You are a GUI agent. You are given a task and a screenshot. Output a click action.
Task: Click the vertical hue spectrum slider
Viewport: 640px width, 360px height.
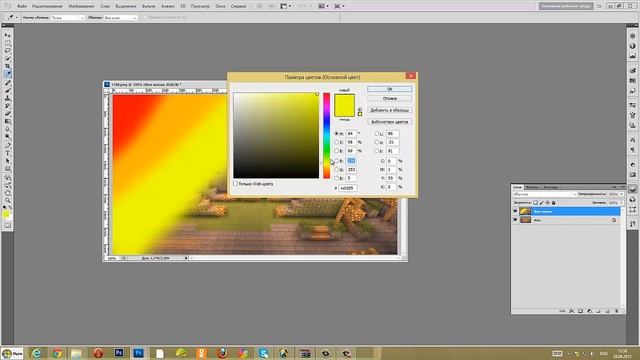click(x=327, y=136)
